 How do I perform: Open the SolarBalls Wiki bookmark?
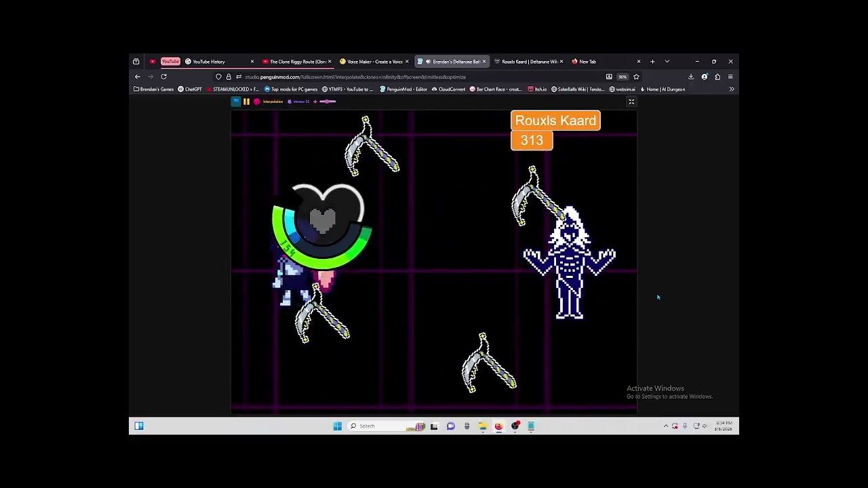click(578, 89)
